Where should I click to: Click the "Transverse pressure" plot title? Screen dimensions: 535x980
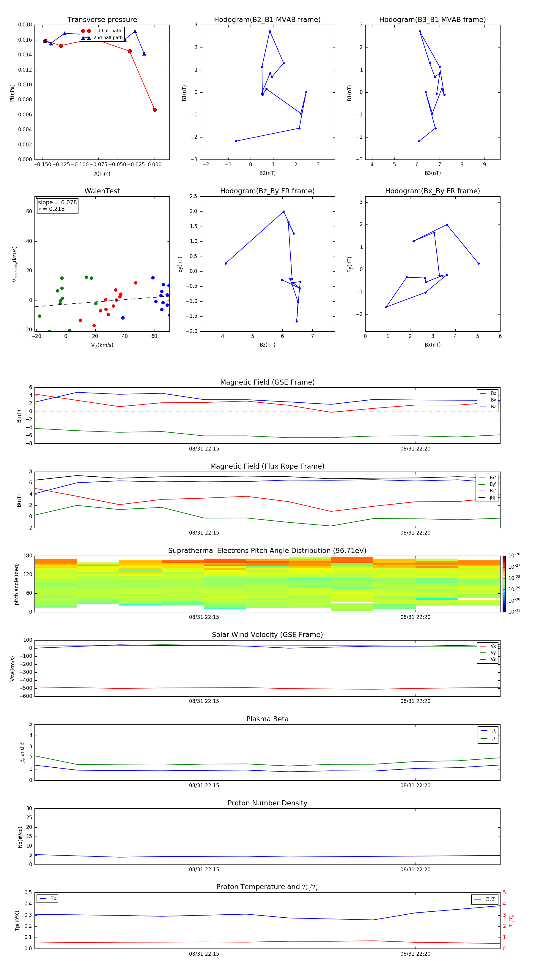click(102, 20)
